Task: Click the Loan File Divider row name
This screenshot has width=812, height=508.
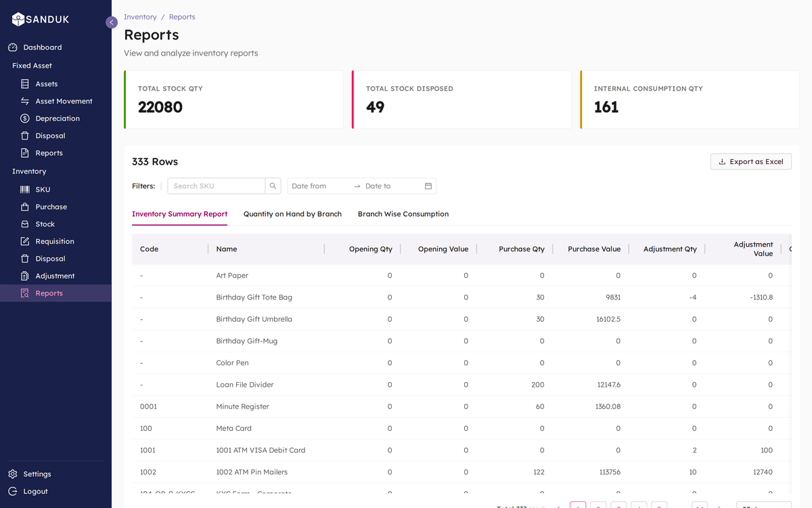Action: pos(245,385)
